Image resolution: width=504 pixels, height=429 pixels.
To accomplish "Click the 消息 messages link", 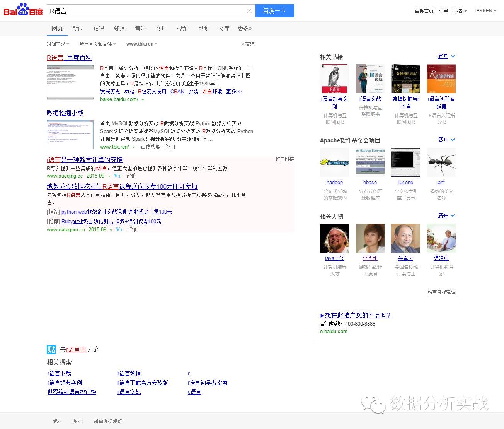I will point(444,11).
